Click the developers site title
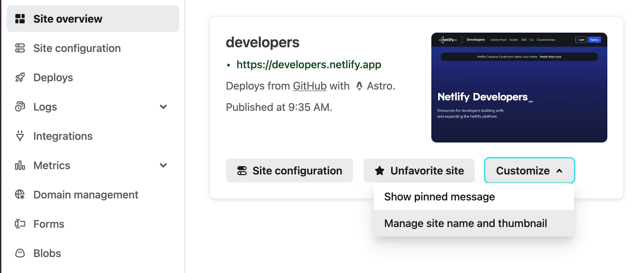Image resolution: width=644 pixels, height=273 pixels. point(263,42)
